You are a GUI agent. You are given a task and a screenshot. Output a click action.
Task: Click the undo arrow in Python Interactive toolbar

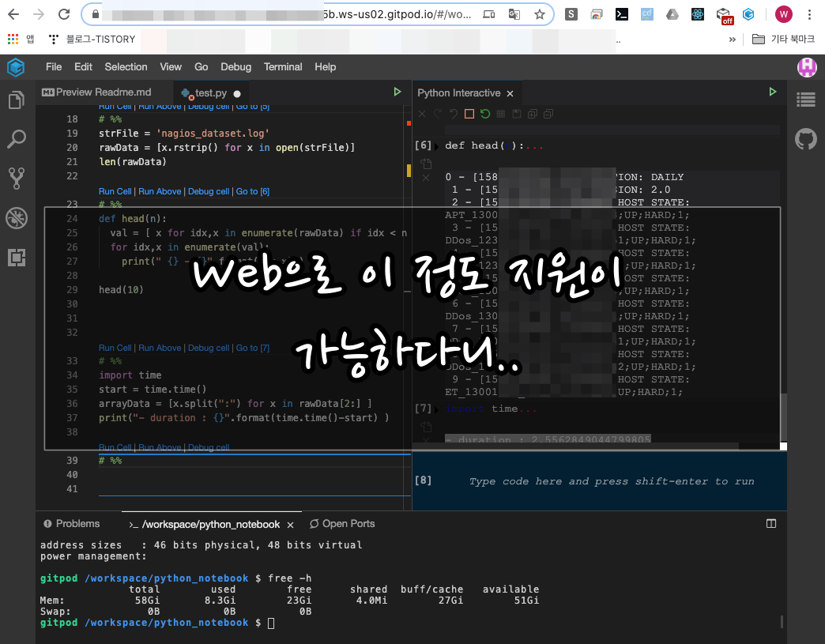click(454, 114)
